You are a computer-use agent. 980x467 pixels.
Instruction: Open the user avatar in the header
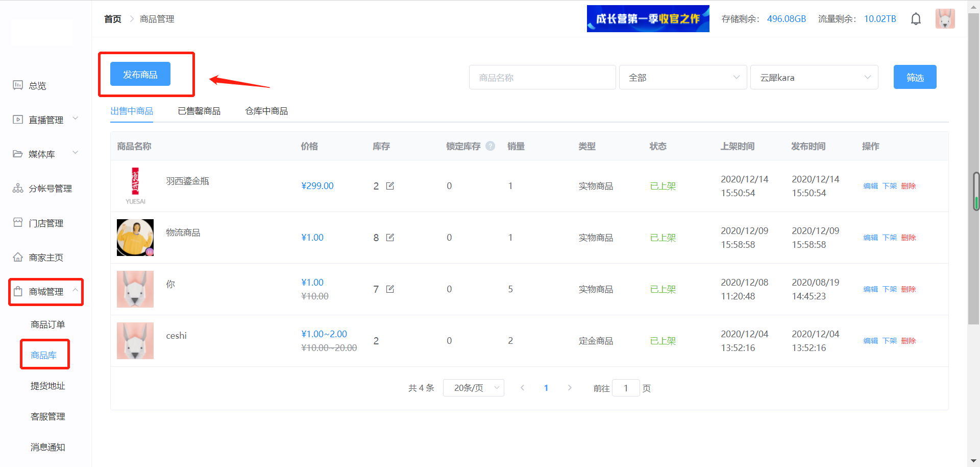pos(945,19)
